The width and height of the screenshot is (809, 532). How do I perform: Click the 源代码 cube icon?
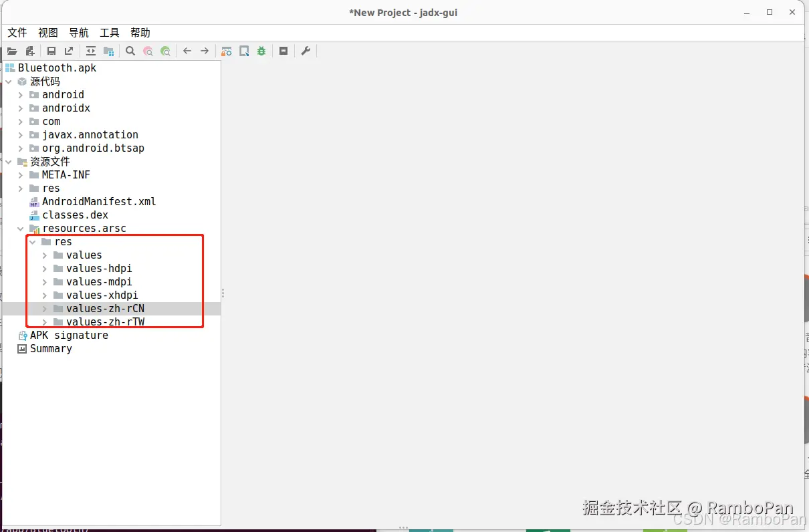click(22, 82)
